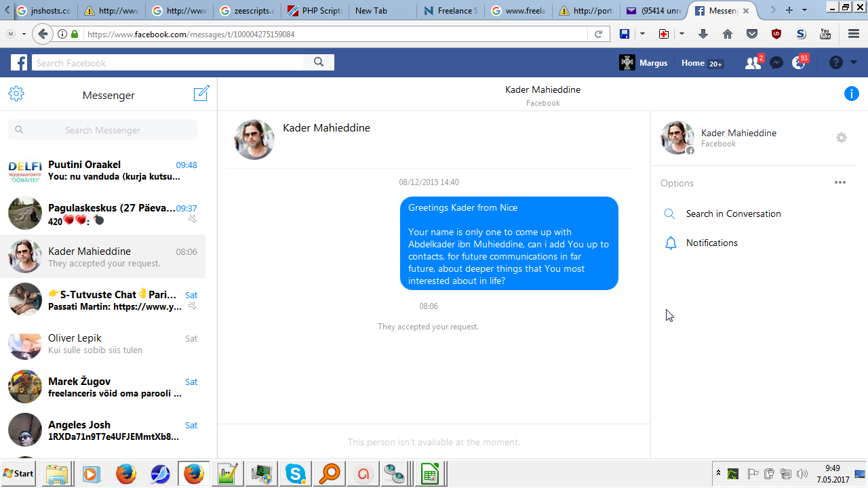
Task: Focus the Search Messenger field
Action: click(x=102, y=130)
